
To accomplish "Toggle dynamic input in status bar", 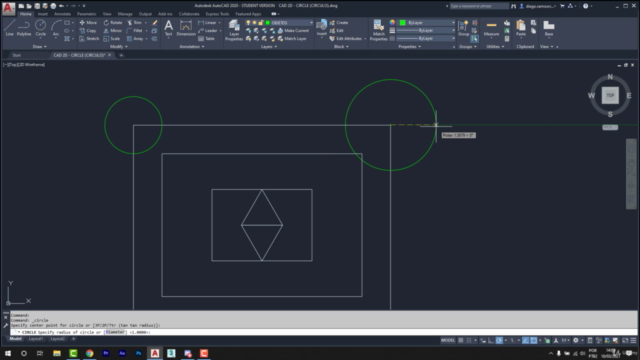I will pos(483,340).
